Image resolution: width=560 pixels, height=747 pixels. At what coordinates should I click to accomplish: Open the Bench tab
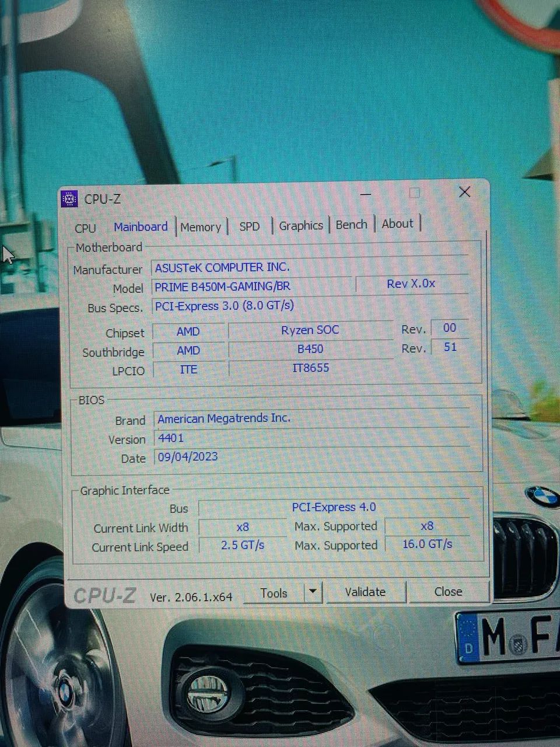[x=352, y=225]
